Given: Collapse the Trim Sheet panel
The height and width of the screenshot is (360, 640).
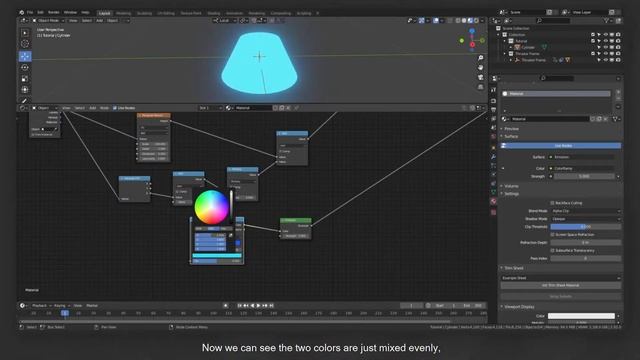Looking at the screenshot, I should click(513, 268).
